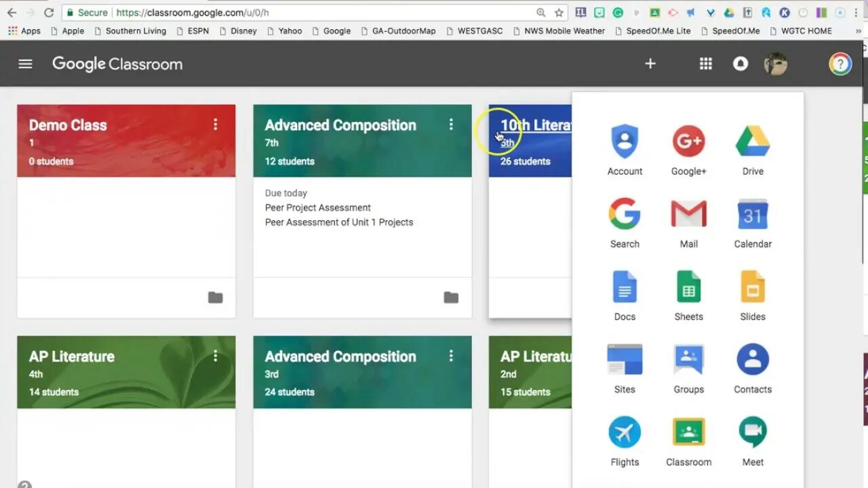The height and width of the screenshot is (488, 868).
Task: Open Advanced Composition 7th Drive folder icon
Action: tap(451, 298)
